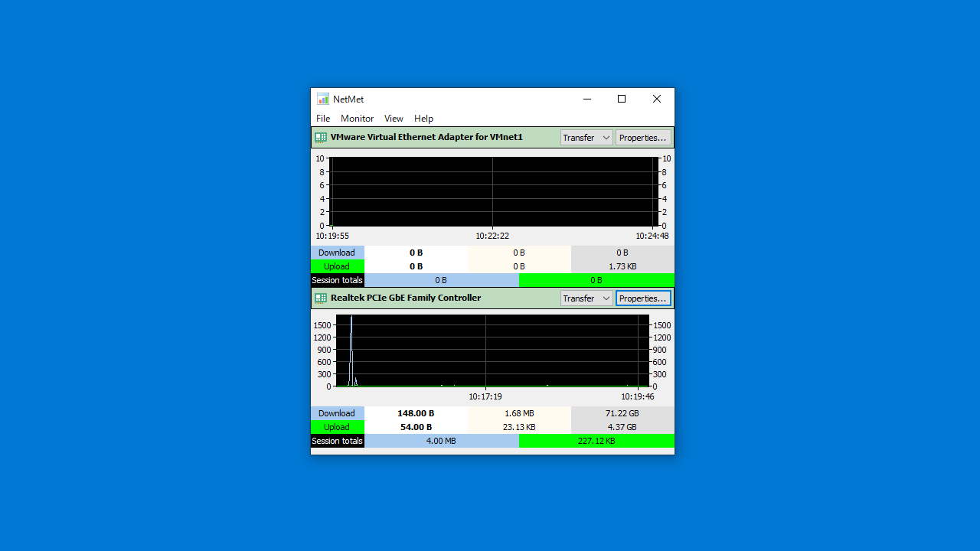Click the blue Download label under VMware

337,253
